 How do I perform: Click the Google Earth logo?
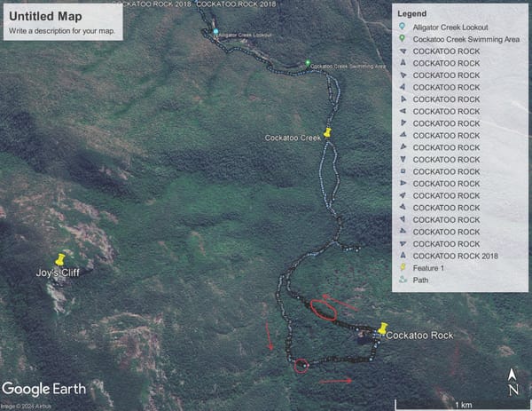44,389
